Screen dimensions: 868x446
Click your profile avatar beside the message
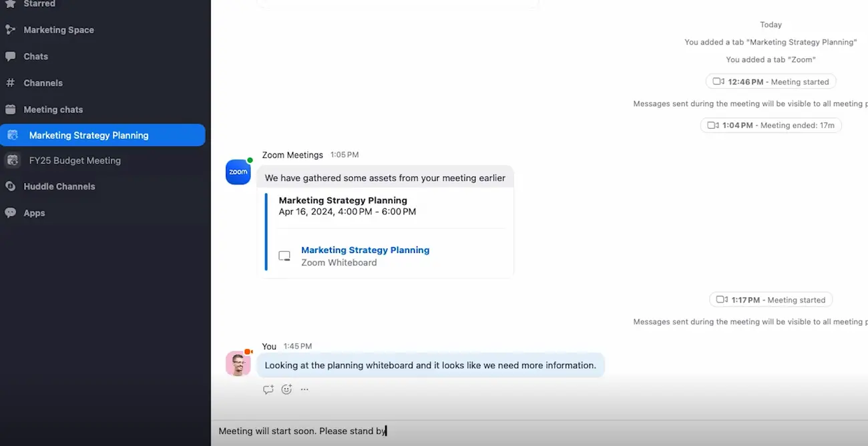click(x=238, y=364)
